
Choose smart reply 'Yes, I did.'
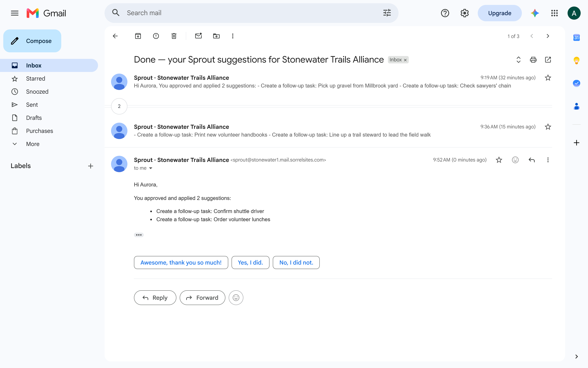click(x=250, y=262)
